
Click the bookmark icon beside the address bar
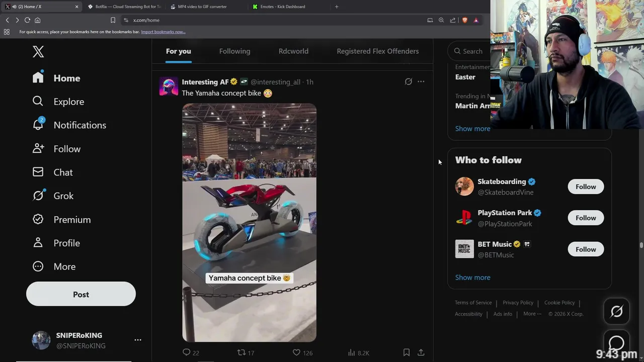[113, 20]
